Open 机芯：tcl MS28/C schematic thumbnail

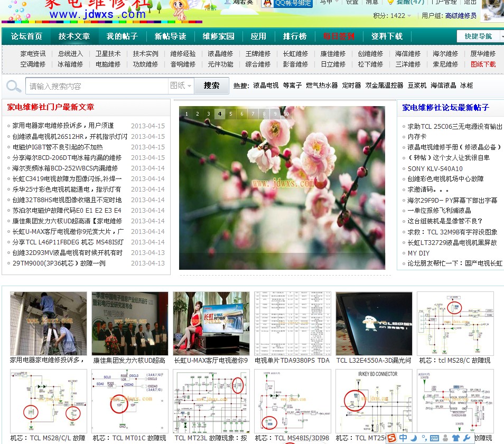pos(455,324)
